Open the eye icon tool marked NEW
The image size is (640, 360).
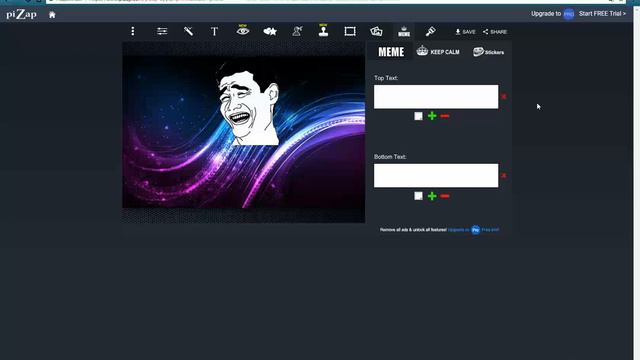[243, 30]
